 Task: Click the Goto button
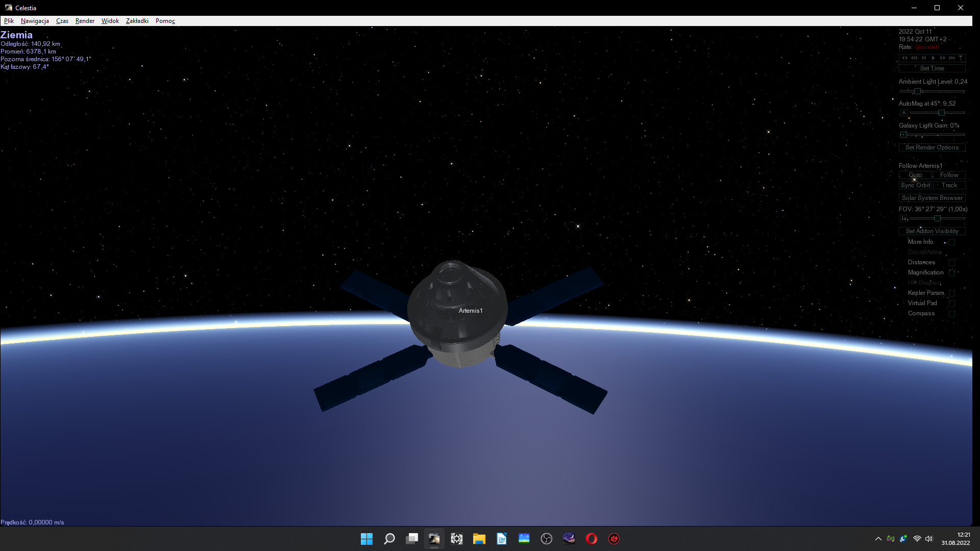click(915, 175)
